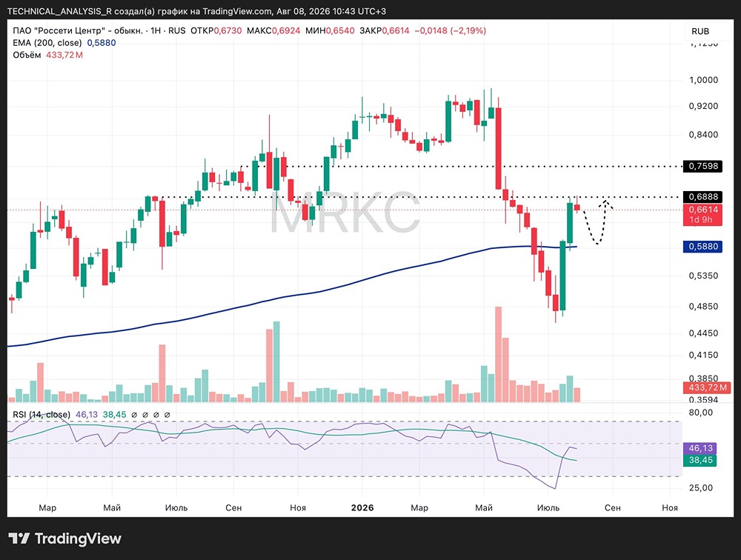Click the 1,0000 price axis tick
Screen dimensions: 741x560
click(x=703, y=80)
